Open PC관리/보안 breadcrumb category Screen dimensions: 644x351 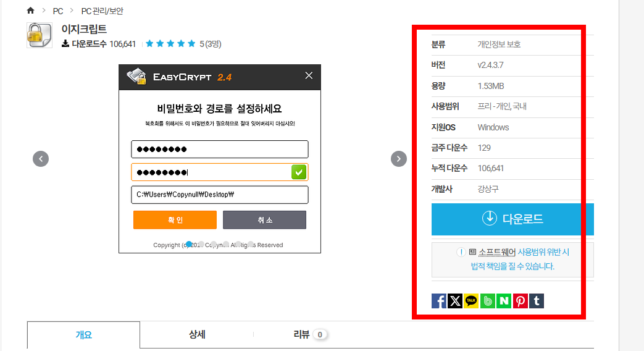[x=102, y=11]
